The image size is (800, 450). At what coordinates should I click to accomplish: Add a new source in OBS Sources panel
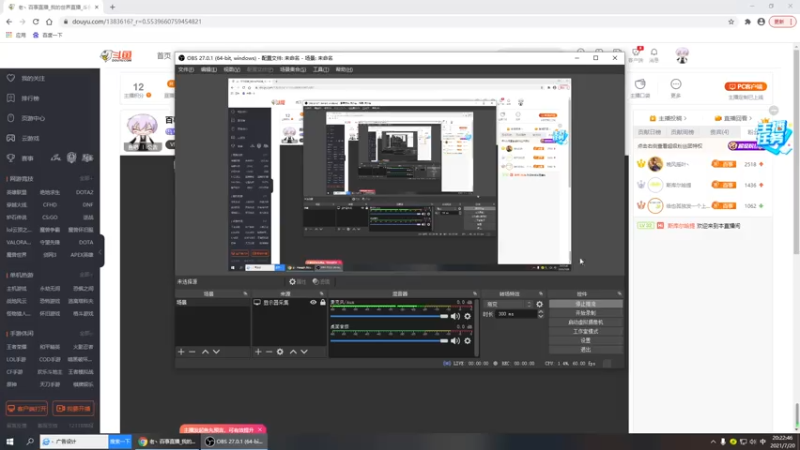(258, 352)
